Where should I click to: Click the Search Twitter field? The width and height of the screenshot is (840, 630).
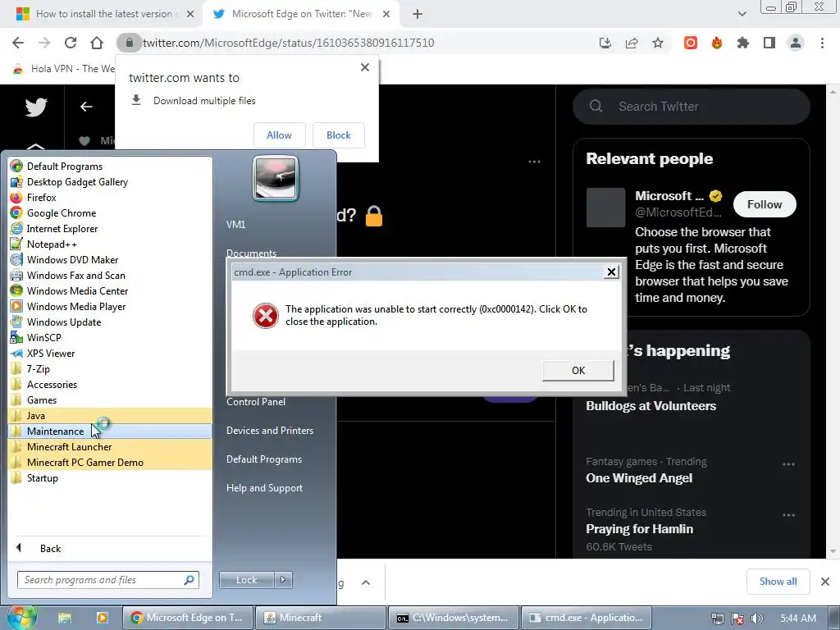pos(692,106)
